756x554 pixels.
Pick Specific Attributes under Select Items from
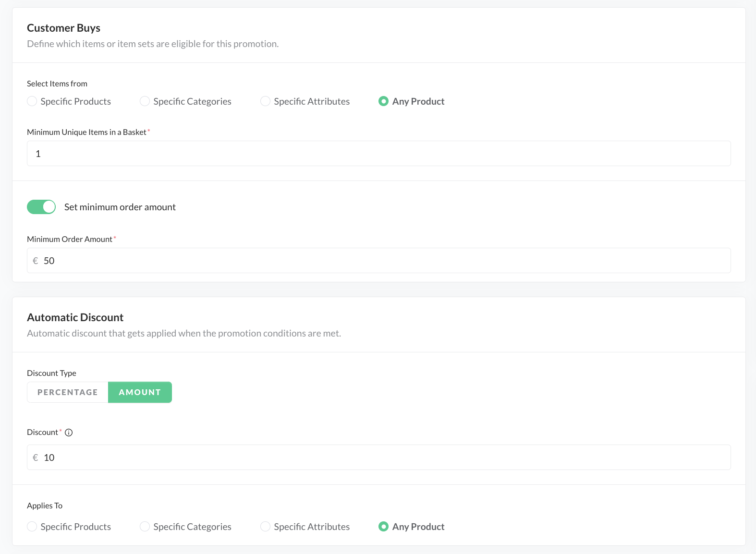click(x=266, y=101)
